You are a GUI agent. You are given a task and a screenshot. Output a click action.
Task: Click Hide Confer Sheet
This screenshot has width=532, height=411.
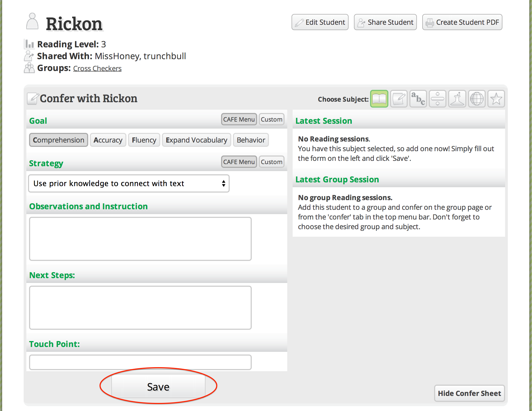tap(469, 393)
